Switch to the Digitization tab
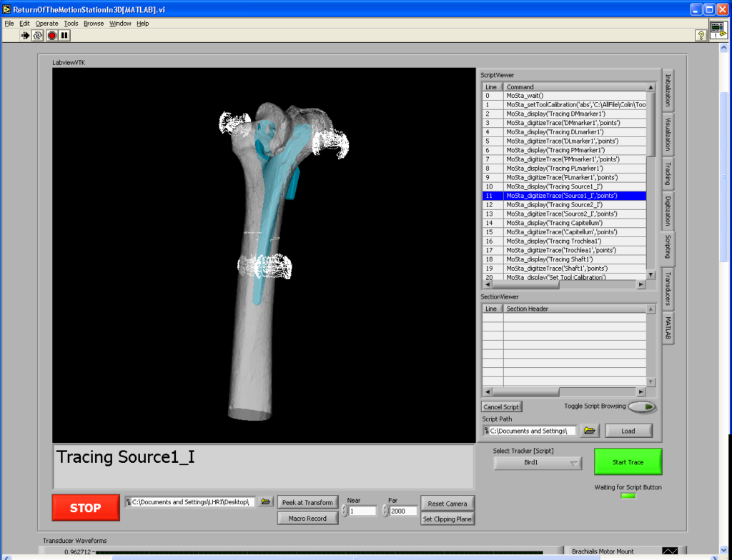732x560 pixels. point(668,211)
